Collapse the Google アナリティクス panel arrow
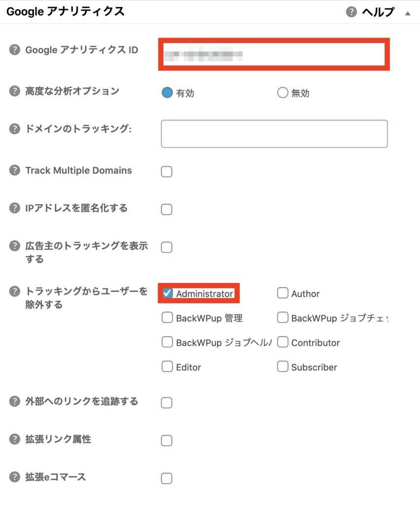 (408, 13)
